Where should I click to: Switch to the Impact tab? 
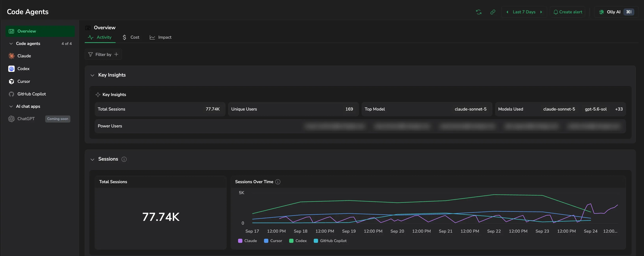click(160, 37)
